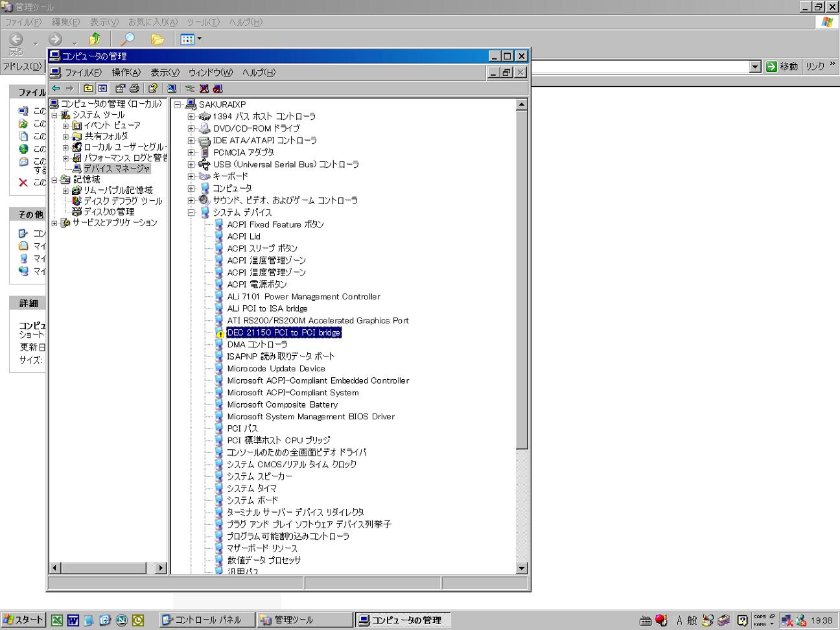Expand the DVD/CD-ROM ドライブ node
The height and width of the screenshot is (630, 840).
[x=191, y=128]
